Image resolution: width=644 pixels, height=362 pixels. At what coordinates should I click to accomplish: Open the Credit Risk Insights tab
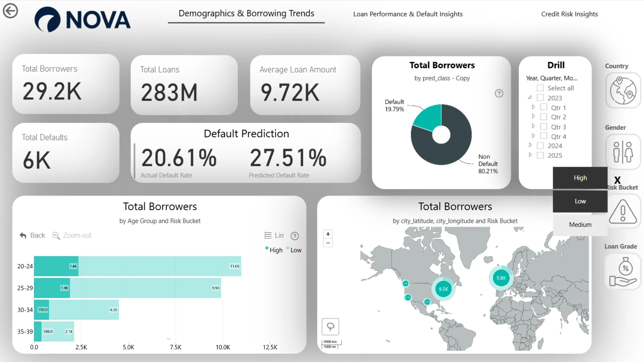(x=569, y=14)
